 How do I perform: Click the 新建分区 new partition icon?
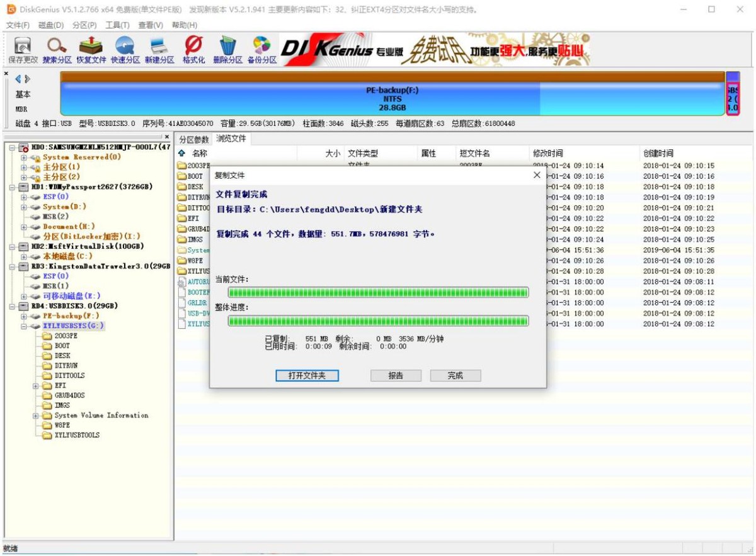point(159,49)
